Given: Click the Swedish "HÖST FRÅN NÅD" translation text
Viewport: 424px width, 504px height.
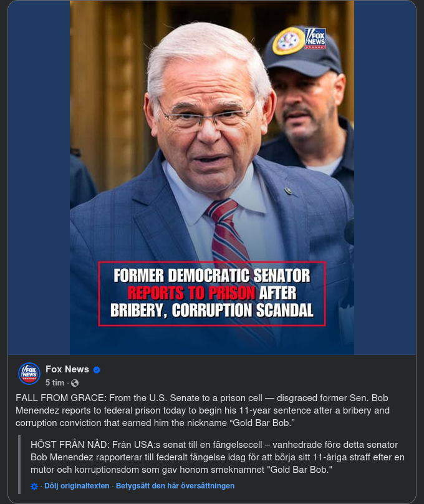Looking at the screenshot, I should tap(218, 457).
